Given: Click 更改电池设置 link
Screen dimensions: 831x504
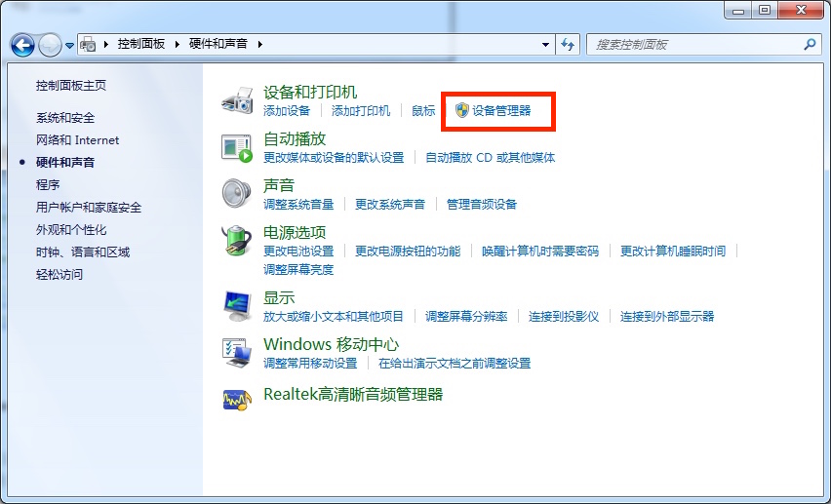Looking at the screenshot, I should coord(298,251).
